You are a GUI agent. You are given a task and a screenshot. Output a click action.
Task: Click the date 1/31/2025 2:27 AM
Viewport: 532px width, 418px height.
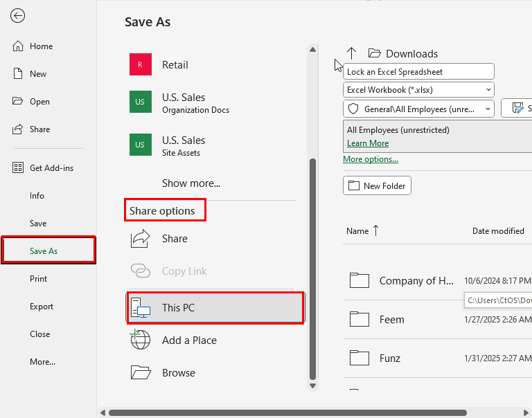497,358
